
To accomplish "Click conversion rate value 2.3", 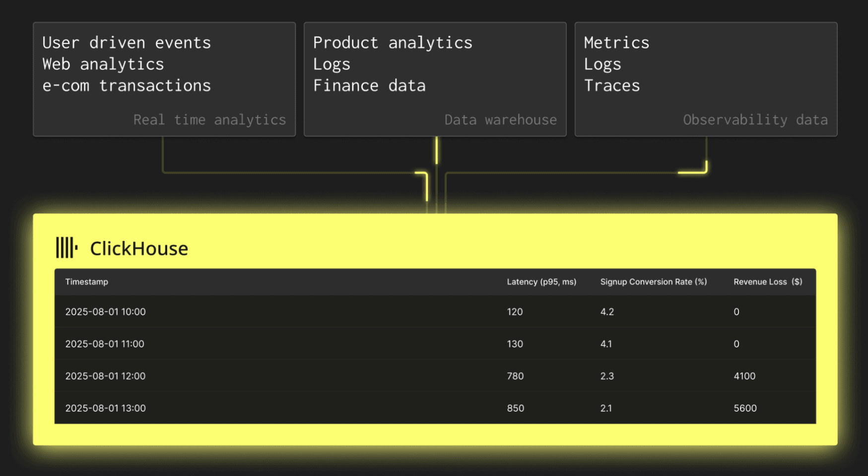I will pyautogui.click(x=607, y=376).
